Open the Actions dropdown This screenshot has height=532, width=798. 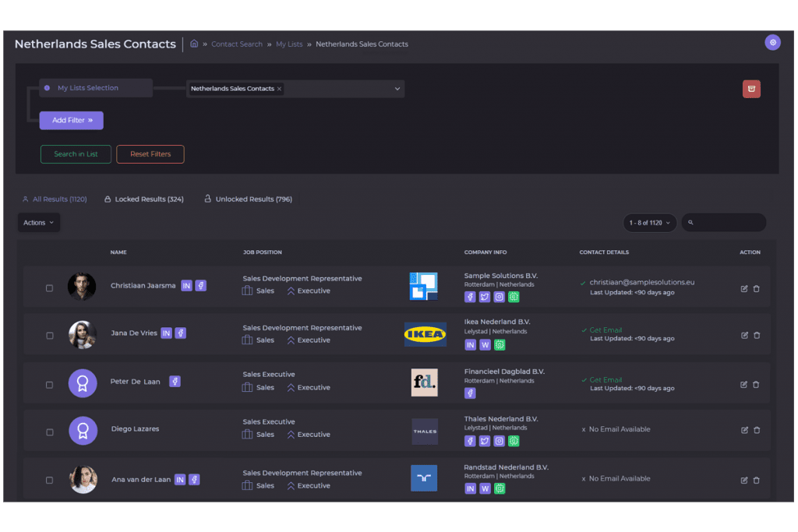click(x=38, y=223)
